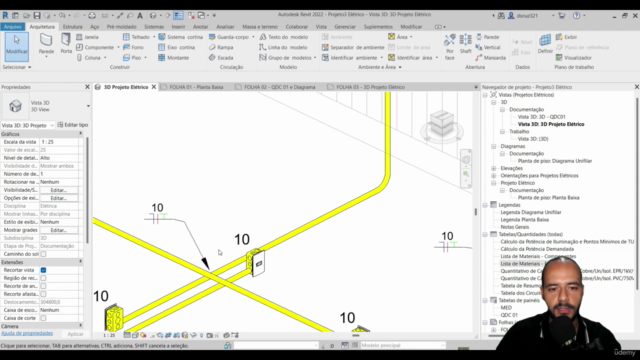Switch to the Estrutura ribbon tab
640x360 pixels.
73,27
